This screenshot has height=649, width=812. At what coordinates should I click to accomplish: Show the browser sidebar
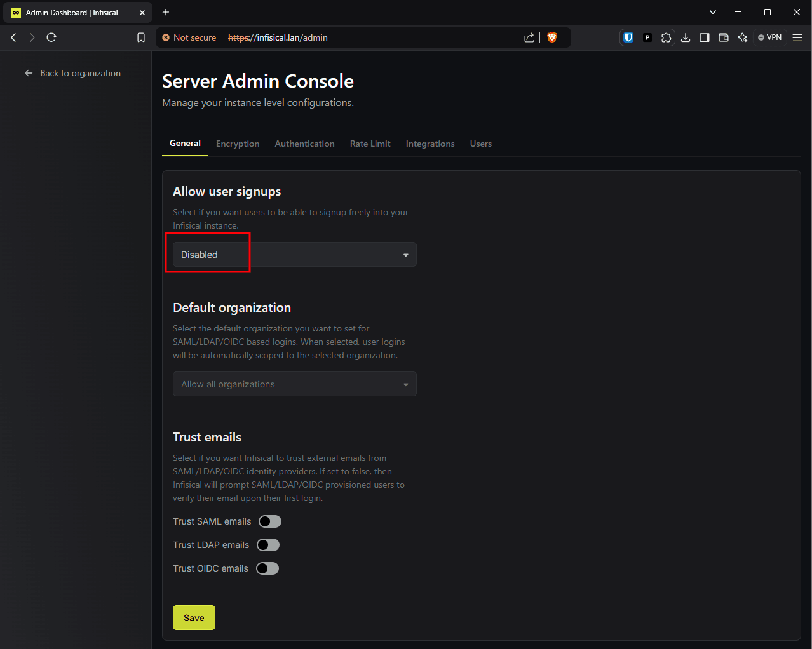coord(704,37)
